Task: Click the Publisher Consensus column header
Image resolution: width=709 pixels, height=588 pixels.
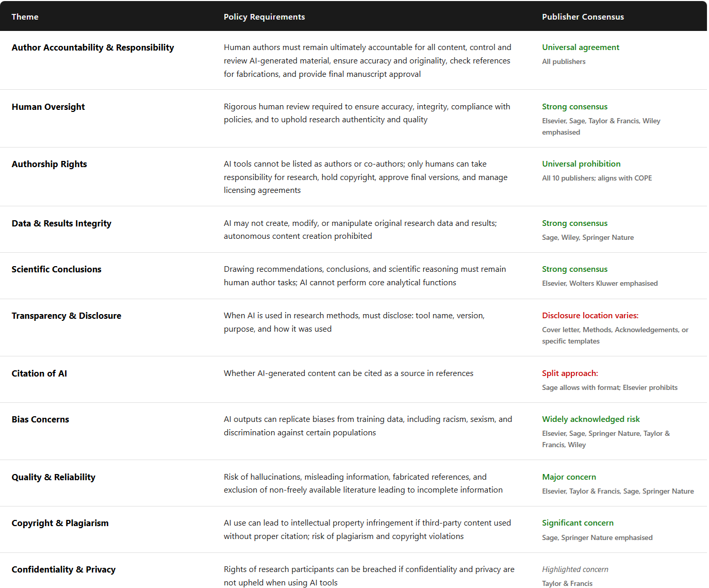Action: [x=583, y=17]
